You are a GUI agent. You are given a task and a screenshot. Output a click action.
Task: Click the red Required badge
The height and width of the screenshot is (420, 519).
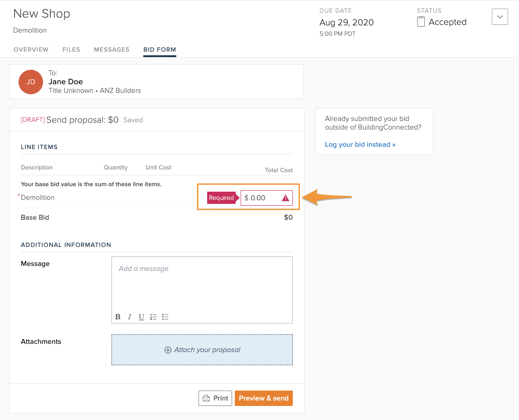coord(221,198)
